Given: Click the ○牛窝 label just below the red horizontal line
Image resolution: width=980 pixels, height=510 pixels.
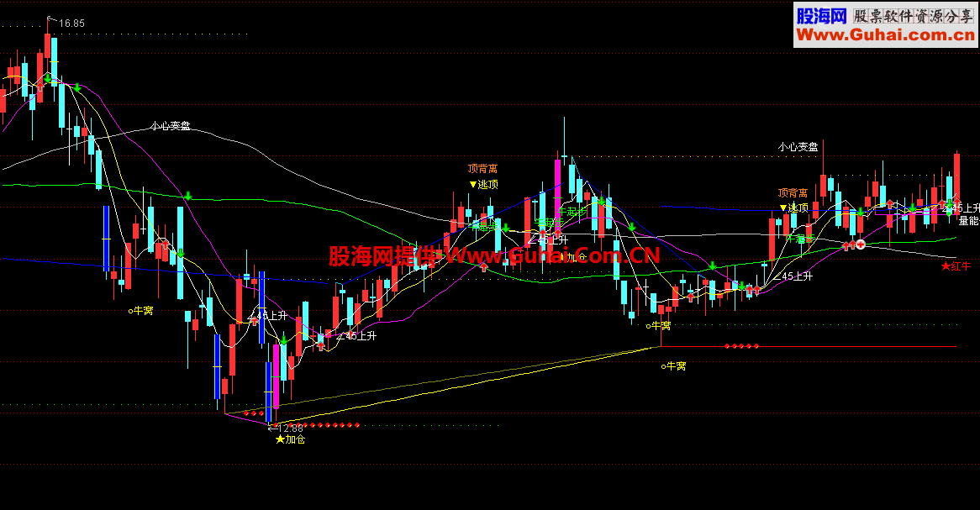Looking at the screenshot, I should coord(674,366).
